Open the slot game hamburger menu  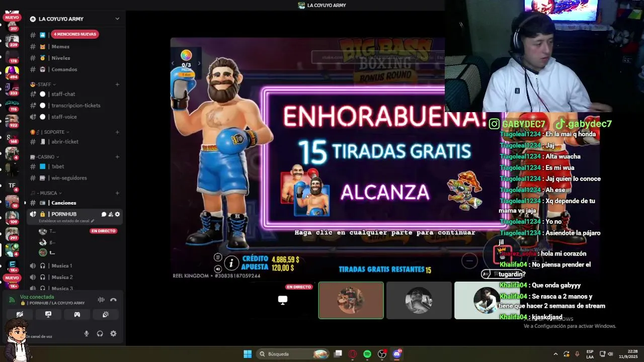218,257
